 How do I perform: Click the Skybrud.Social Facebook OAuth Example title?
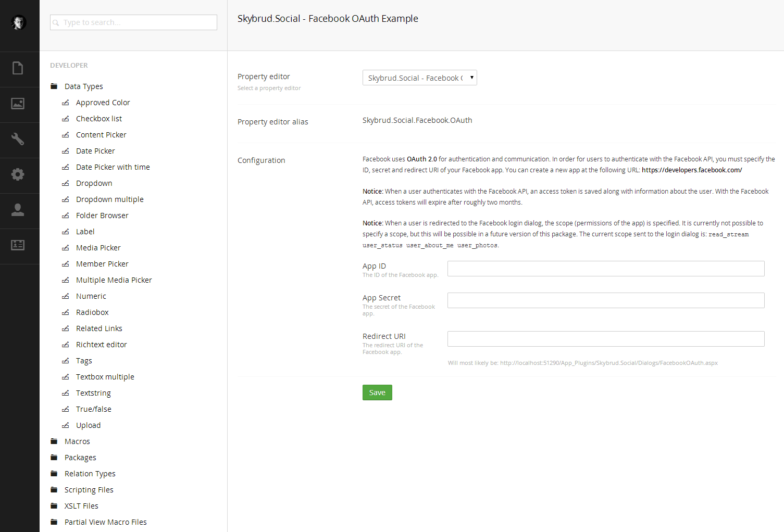coord(328,19)
